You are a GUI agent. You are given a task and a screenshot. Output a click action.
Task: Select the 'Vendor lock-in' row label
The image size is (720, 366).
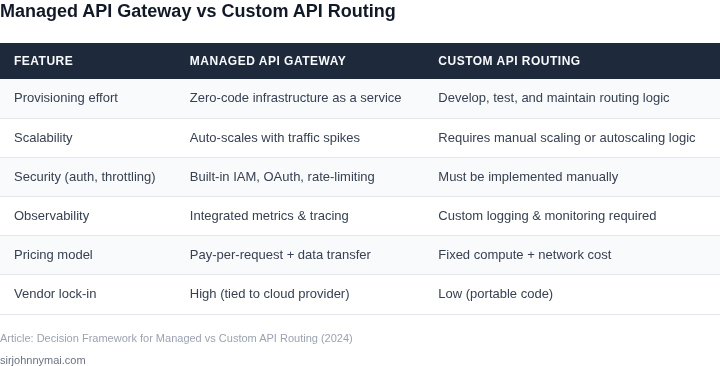(55, 294)
